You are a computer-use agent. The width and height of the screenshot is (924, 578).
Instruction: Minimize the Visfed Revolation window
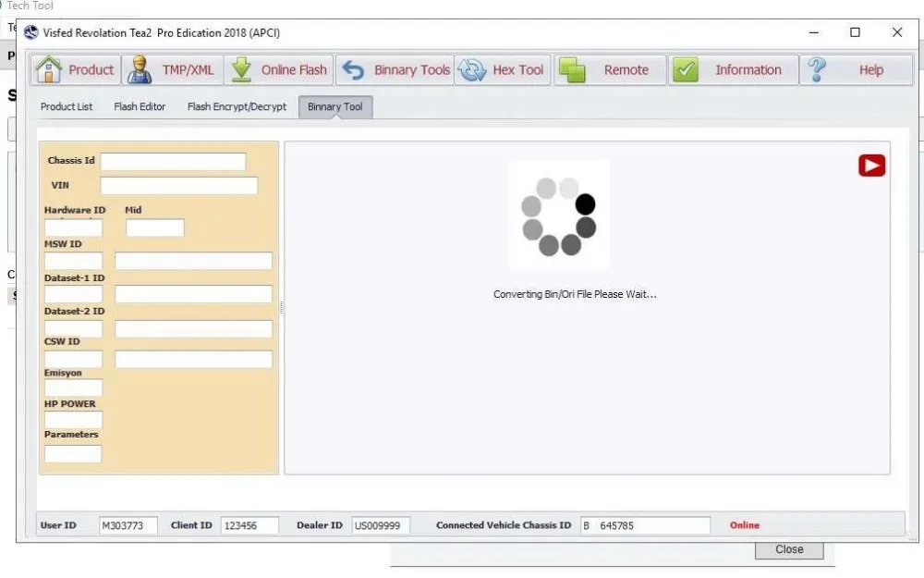coord(814,32)
